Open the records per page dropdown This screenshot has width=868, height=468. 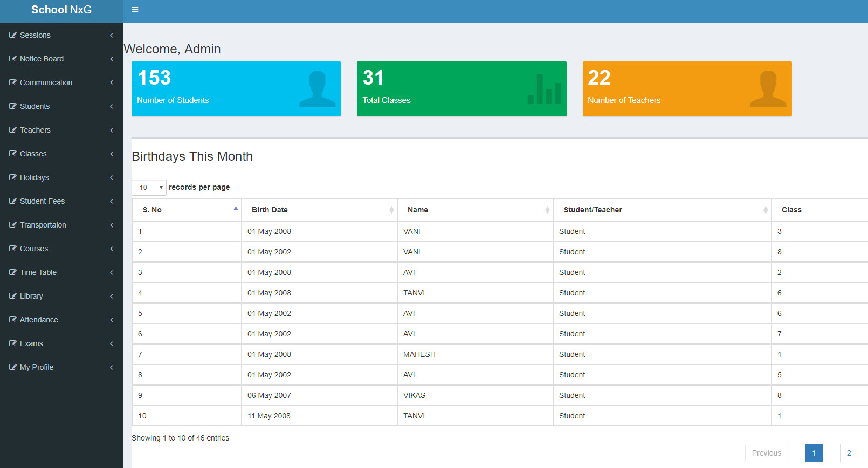[149, 188]
